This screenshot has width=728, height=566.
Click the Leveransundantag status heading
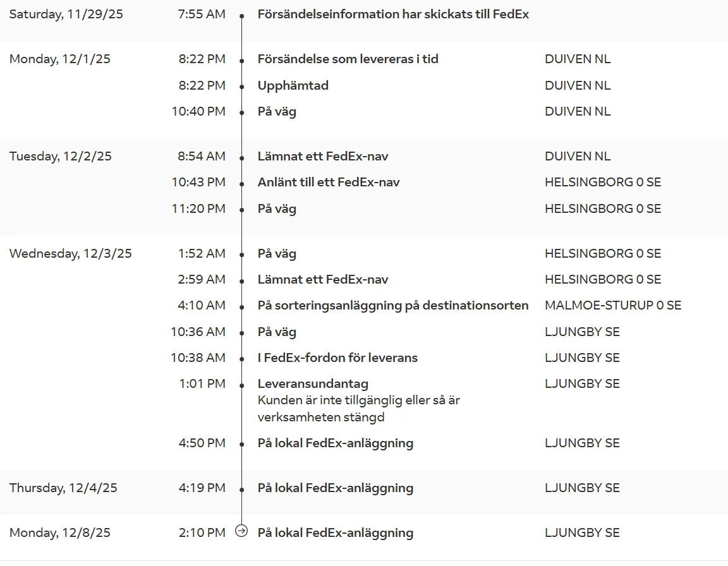click(313, 383)
